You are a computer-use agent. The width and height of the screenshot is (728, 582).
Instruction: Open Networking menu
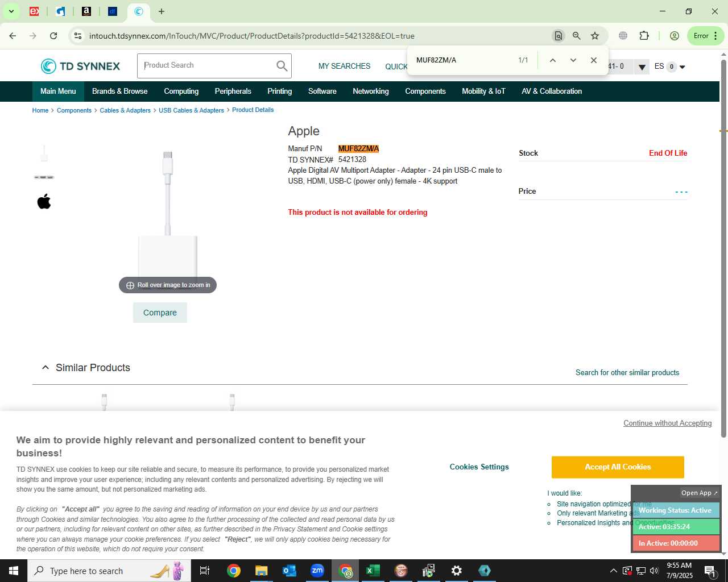point(371,92)
